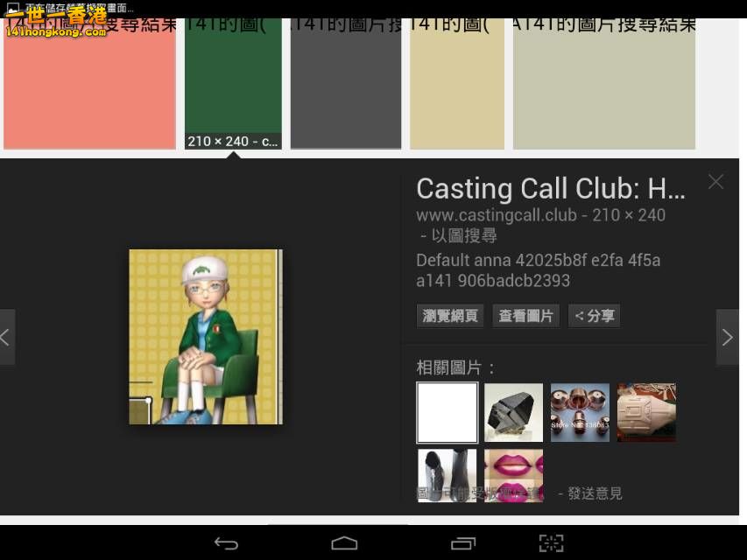Click the 發送意見 feedback link
Image resolution: width=747 pixels, height=560 pixels.
click(595, 493)
